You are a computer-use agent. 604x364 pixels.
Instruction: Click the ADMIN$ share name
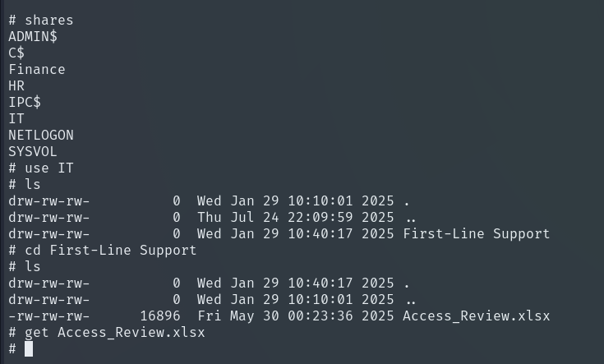33,36
